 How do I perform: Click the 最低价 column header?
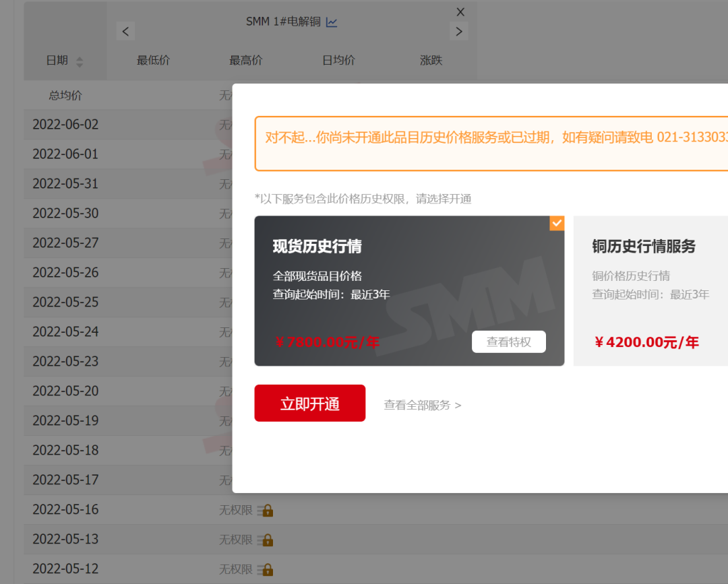153,61
